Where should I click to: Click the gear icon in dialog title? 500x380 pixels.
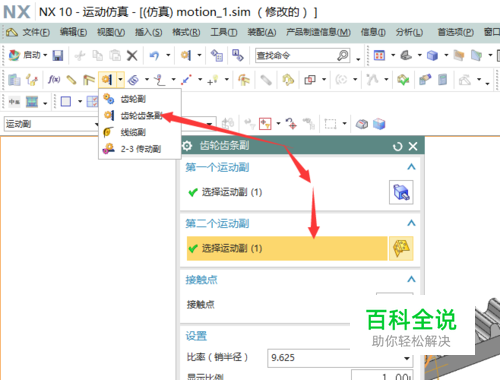point(187,146)
